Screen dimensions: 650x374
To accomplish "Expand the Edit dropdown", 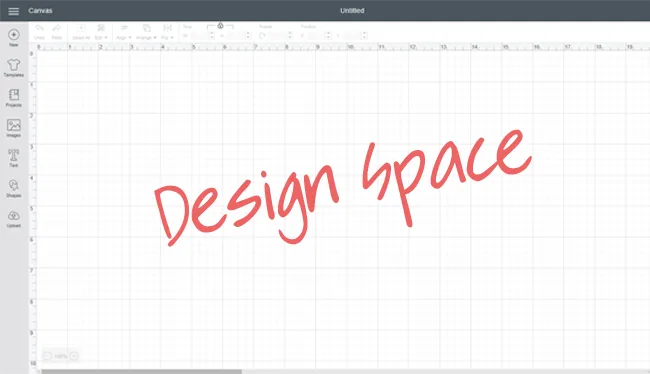I will (101, 32).
